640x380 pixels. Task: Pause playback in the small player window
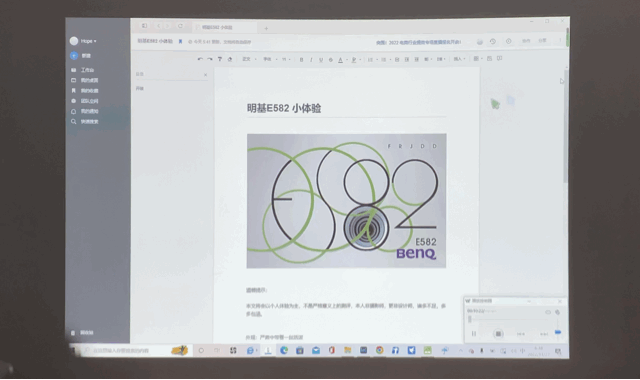pos(474,334)
